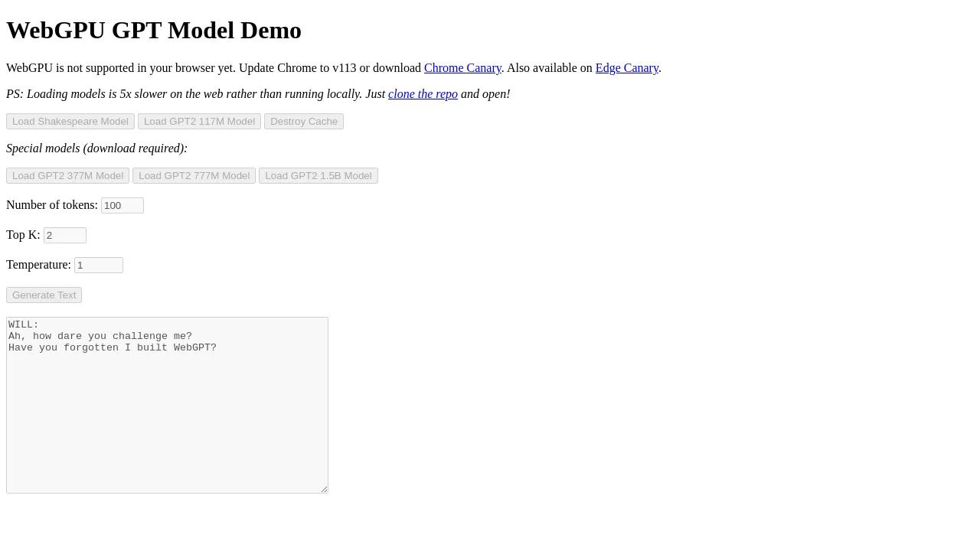Image resolution: width=980 pixels, height=551 pixels.
Task: Click the WebGPU GPT Model Demo heading
Action: (x=154, y=31)
